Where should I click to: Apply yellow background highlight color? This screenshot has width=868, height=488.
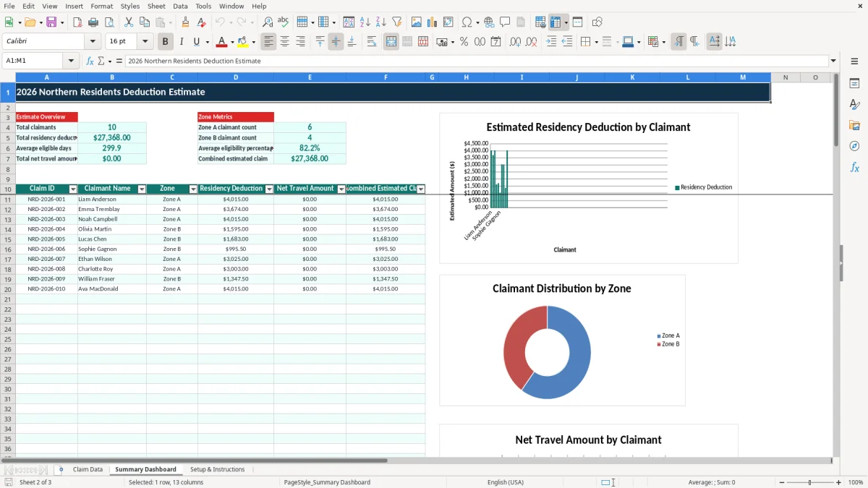tap(243, 42)
